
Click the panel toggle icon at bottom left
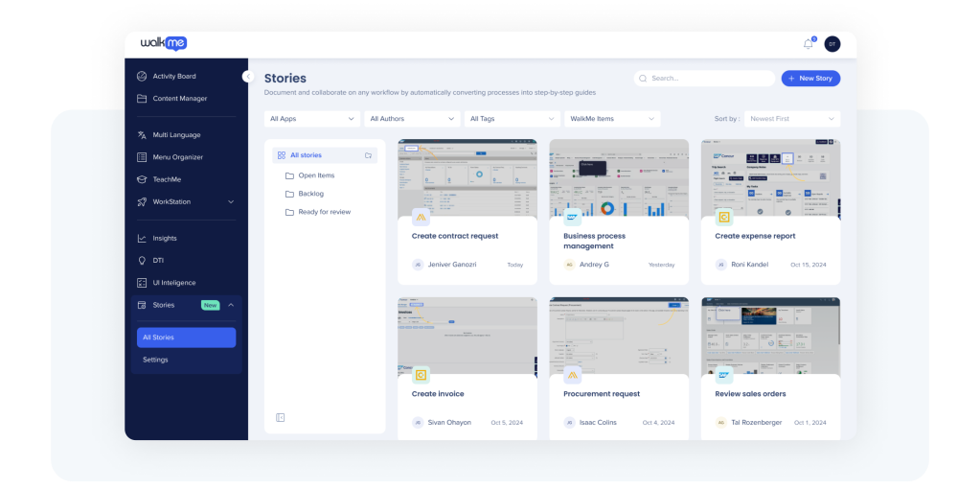click(x=280, y=417)
